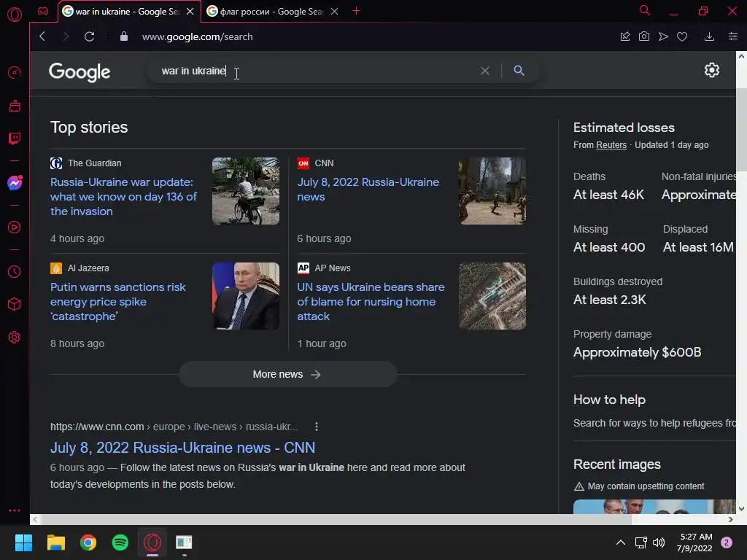Click the Google search magnifier button

(519, 71)
